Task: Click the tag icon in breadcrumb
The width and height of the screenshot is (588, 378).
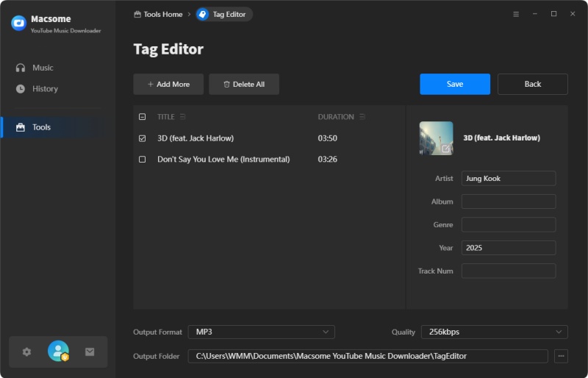Action: point(203,14)
